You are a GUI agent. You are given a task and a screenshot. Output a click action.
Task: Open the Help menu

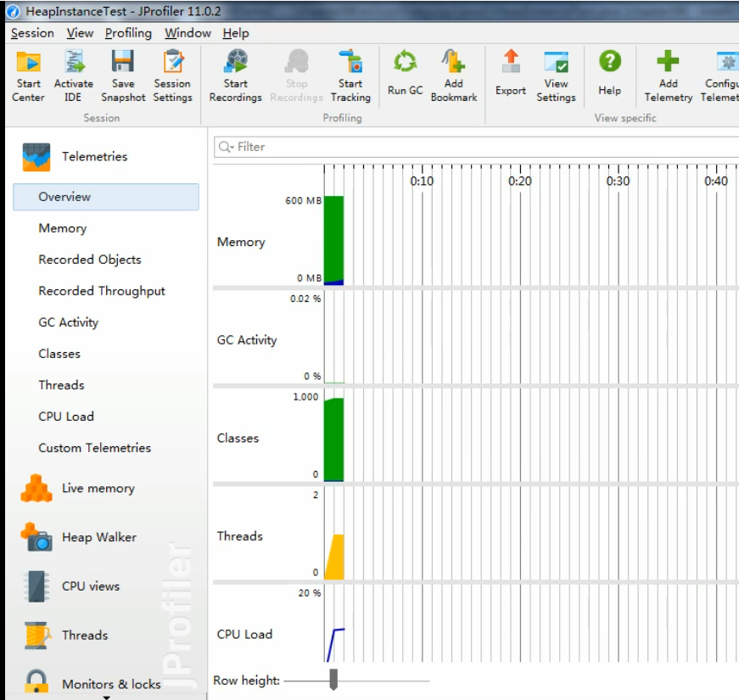(x=236, y=33)
